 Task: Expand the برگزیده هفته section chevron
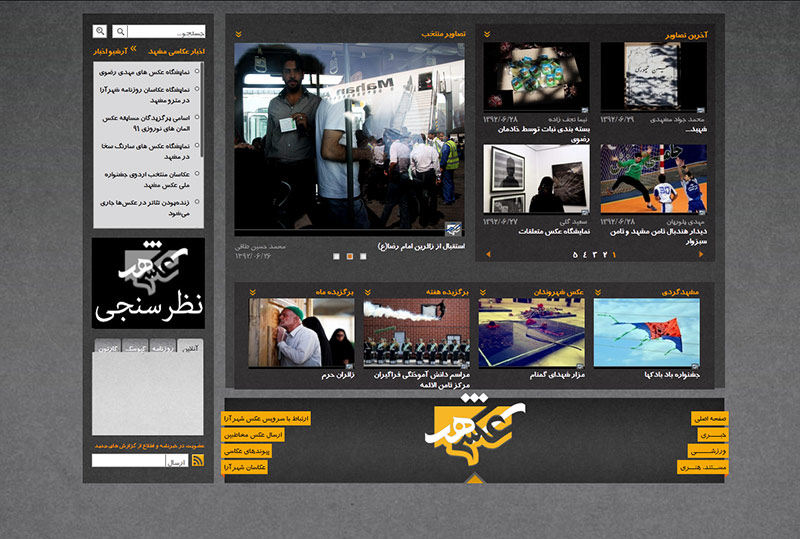pos(368,292)
